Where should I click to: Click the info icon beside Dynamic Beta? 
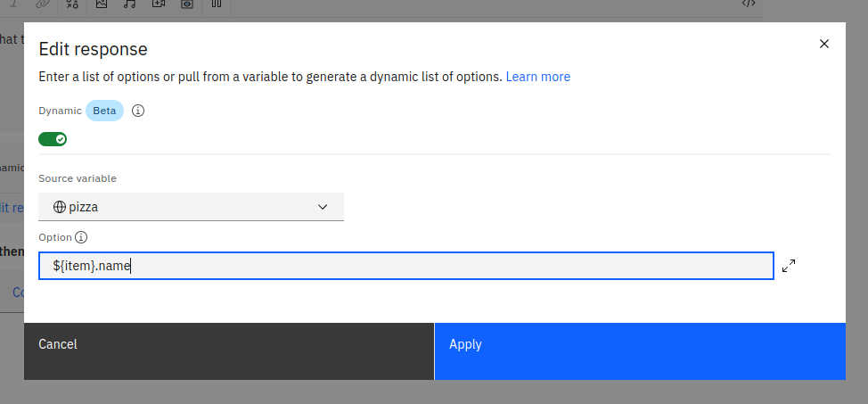(138, 111)
